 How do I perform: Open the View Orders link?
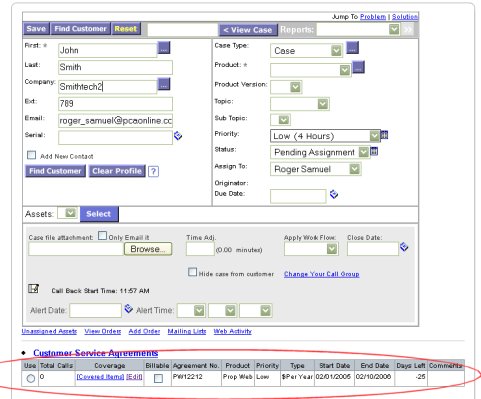click(103, 331)
